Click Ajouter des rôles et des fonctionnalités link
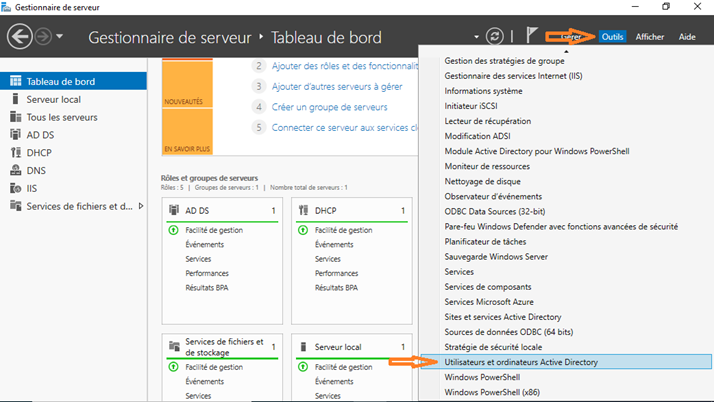This screenshot has width=714, height=402. tap(345, 66)
